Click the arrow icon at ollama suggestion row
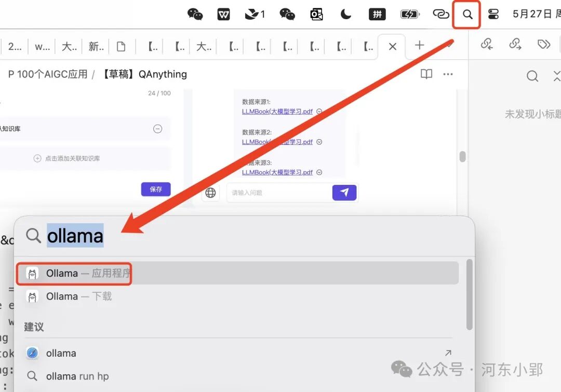This screenshot has height=392, width=561. (x=448, y=353)
